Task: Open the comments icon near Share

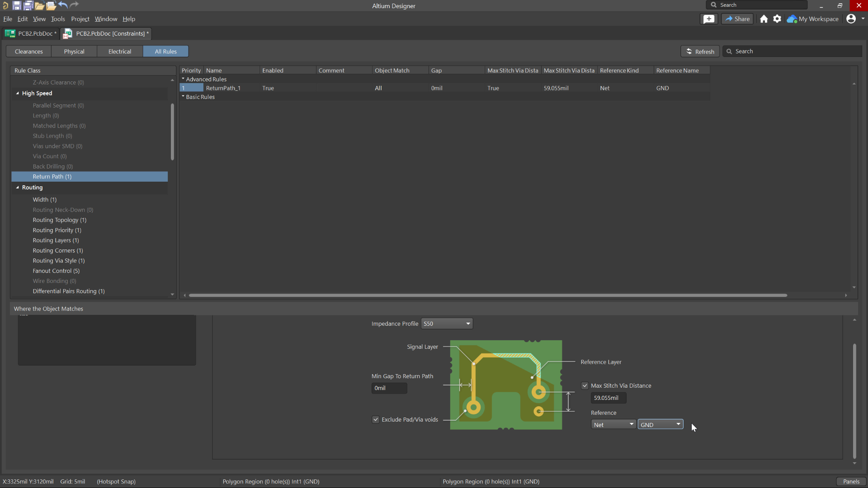Action: (709, 19)
